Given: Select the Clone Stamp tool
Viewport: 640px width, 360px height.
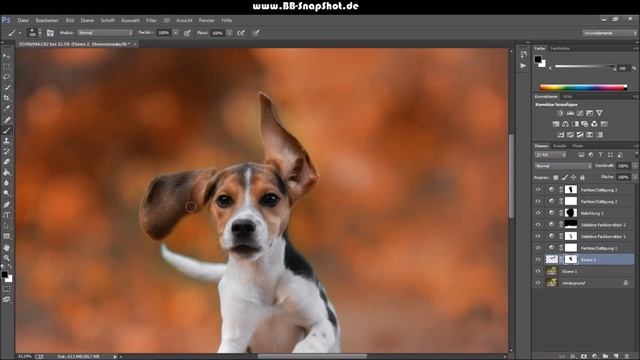Looking at the screenshot, I should [x=7, y=141].
